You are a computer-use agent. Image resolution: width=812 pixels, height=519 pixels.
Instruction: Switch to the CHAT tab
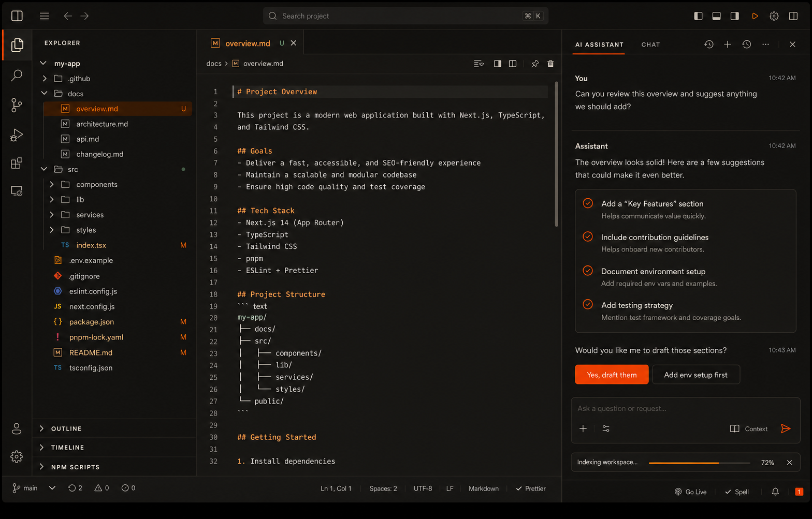pyautogui.click(x=650, y=45)
